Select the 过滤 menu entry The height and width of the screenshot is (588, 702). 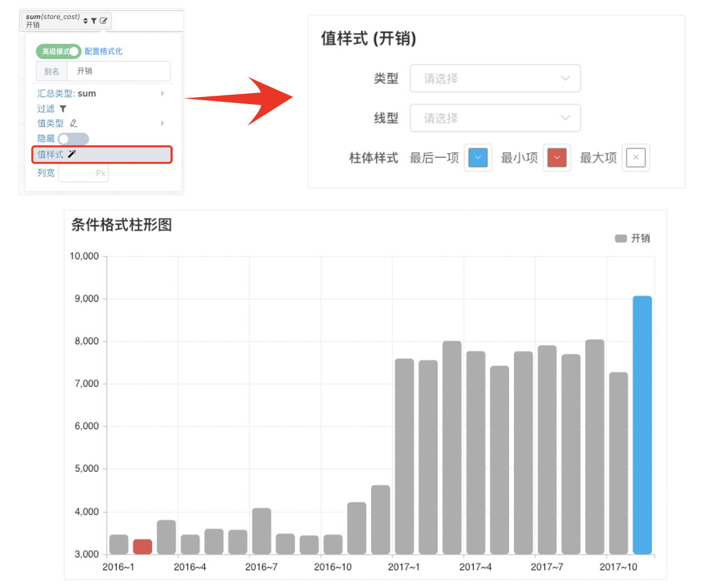click(x=46, y=109)
